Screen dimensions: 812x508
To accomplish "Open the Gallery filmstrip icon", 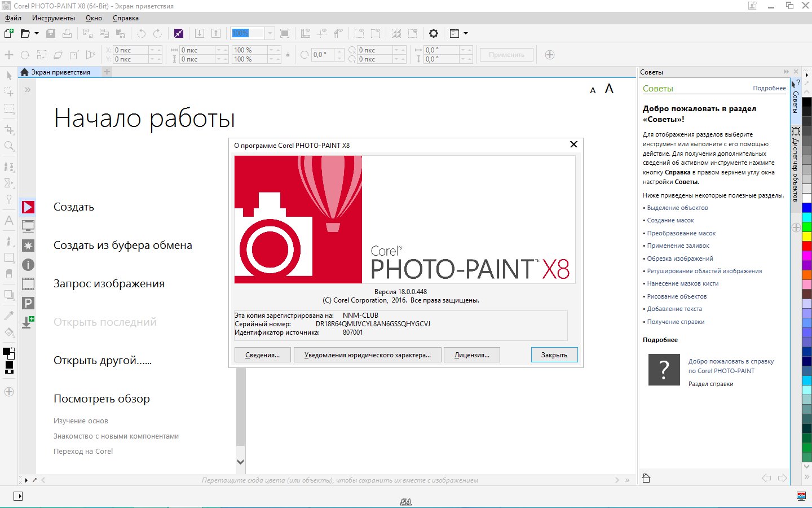I will click(x=28, y=284).
